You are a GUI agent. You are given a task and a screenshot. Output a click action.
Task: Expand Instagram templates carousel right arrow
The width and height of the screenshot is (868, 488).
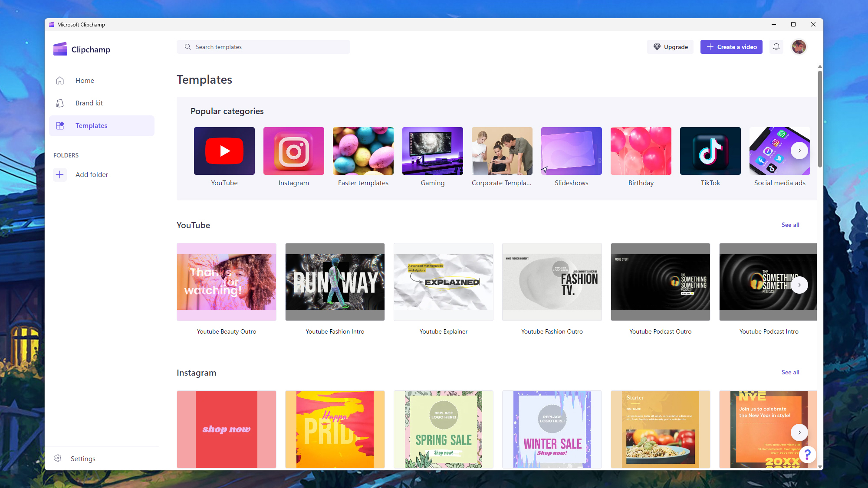click(x=799, y=432)
